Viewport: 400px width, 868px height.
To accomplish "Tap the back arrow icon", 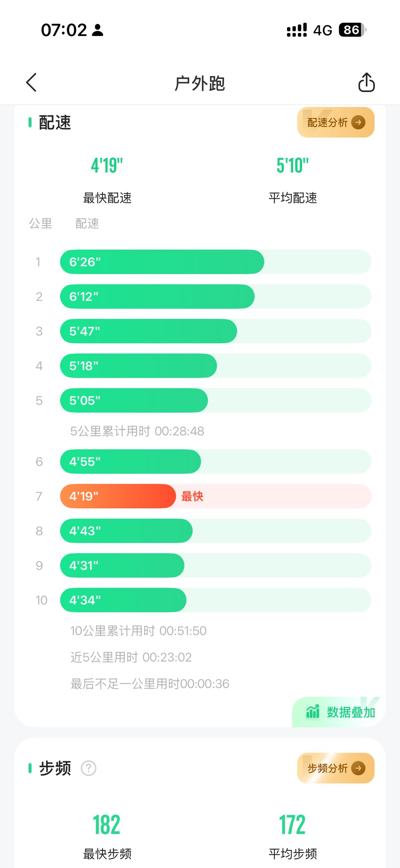I will [x=32, y=82].
